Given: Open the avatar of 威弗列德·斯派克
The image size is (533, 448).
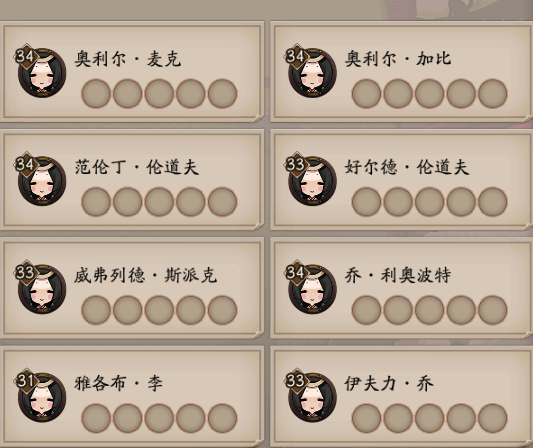Looking at the screenshot, I should (x=42, y=289).
